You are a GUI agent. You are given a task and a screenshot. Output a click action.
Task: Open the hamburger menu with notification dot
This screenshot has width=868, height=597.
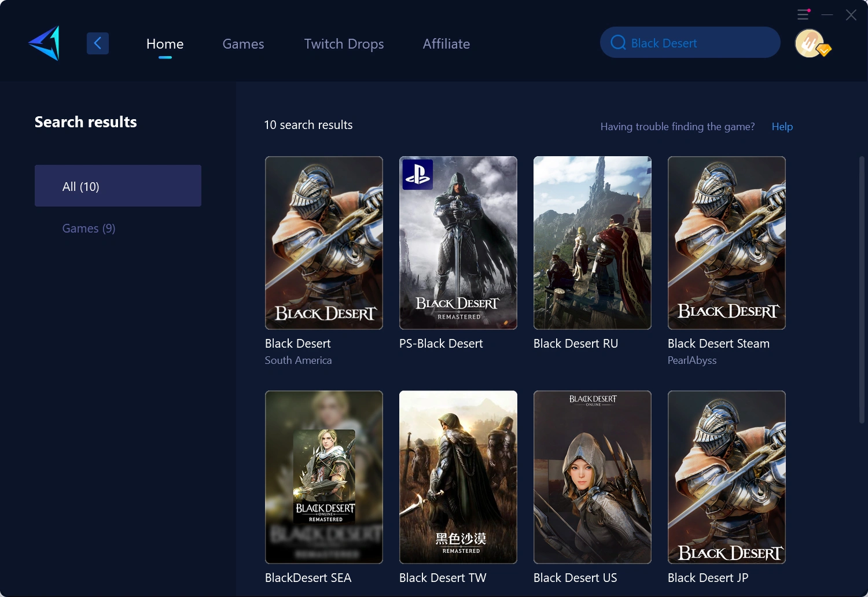tap(803, 14)
